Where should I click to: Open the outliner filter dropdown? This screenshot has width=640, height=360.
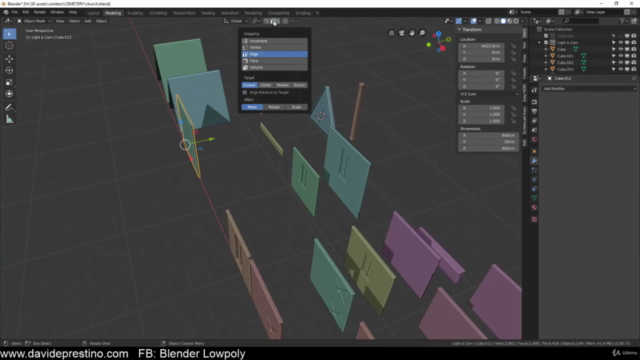point(623,21)
